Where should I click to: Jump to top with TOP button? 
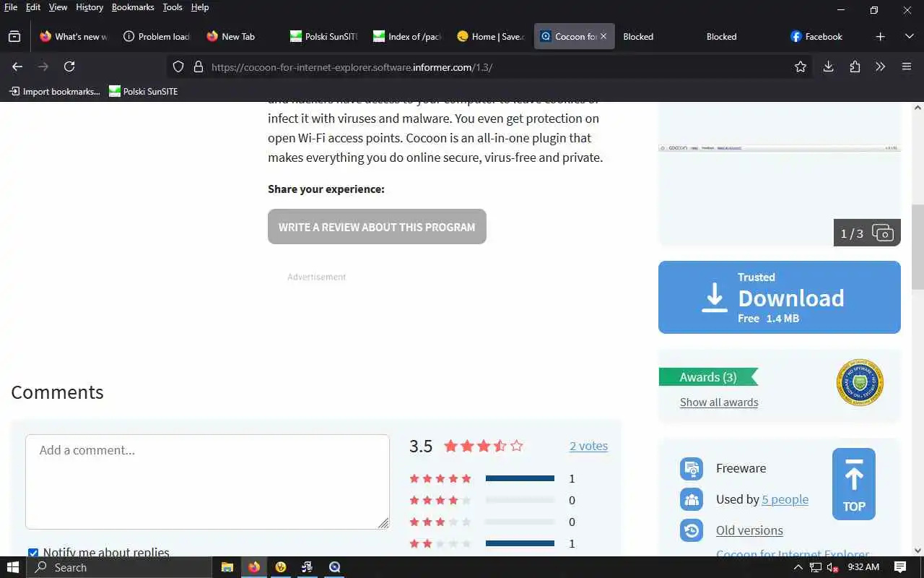click(x=854, y=484)
